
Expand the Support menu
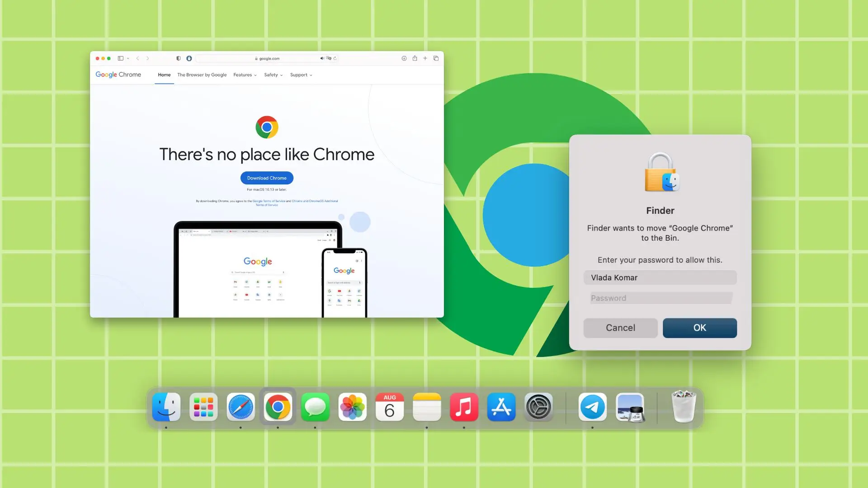(301, 75)
